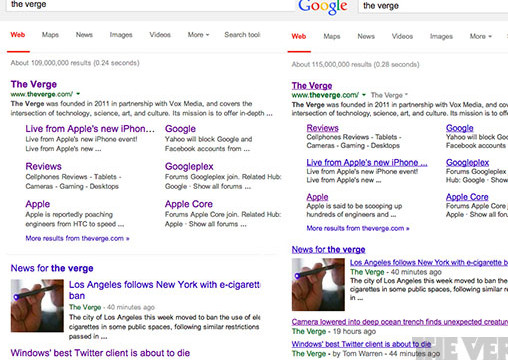Open the underlined Apple sitelink on the right

point(317,197)
